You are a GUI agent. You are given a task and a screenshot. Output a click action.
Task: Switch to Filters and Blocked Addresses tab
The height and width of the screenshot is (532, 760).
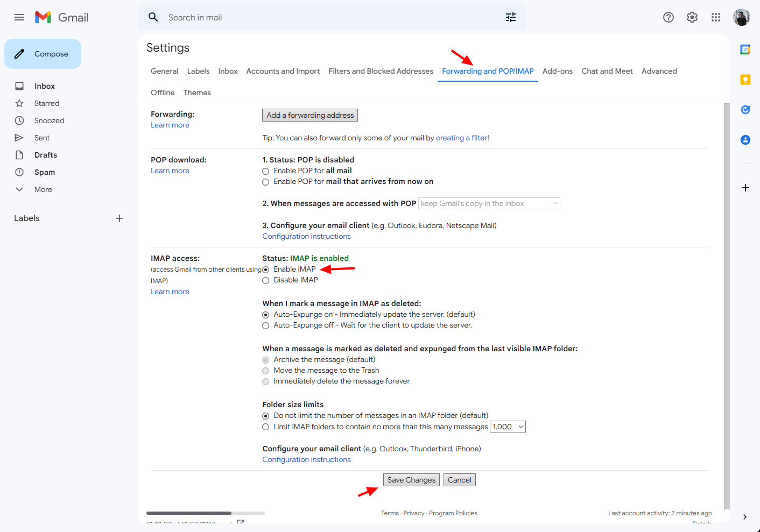click(x=381, y=71)
